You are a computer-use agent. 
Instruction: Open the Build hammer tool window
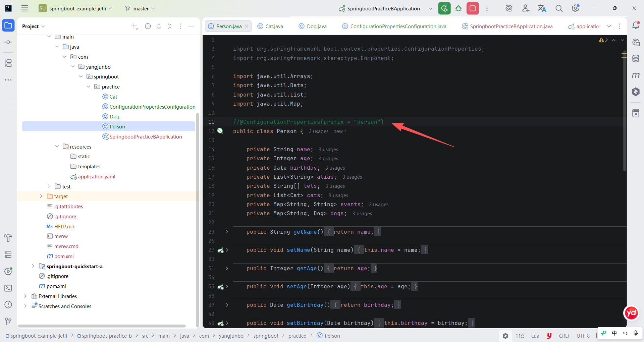(x=8, y=238)
